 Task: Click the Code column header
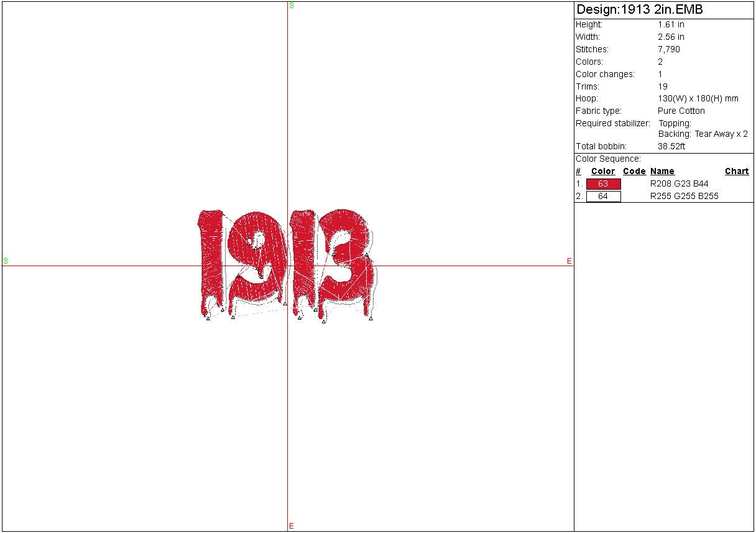point(634,172)
